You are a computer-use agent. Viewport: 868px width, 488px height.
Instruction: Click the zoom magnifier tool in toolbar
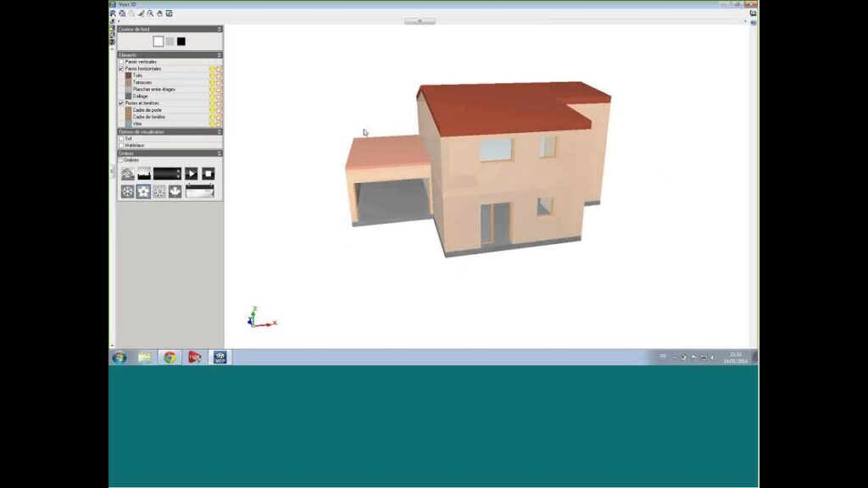click(x=150, y=14)
